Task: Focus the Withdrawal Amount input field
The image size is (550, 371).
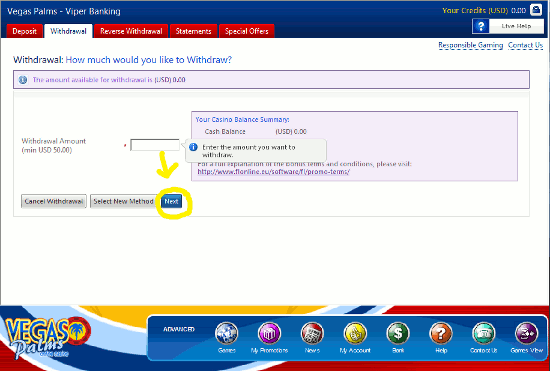Action: [x=155, y=145]
